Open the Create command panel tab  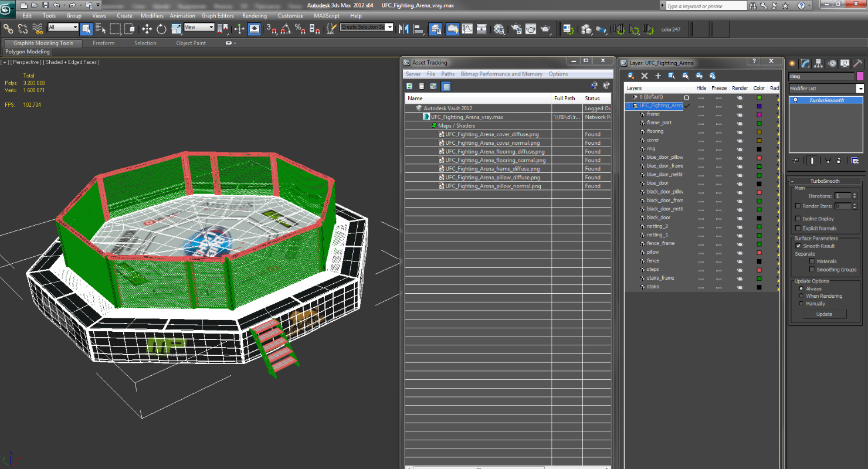[x=792, y=63]
